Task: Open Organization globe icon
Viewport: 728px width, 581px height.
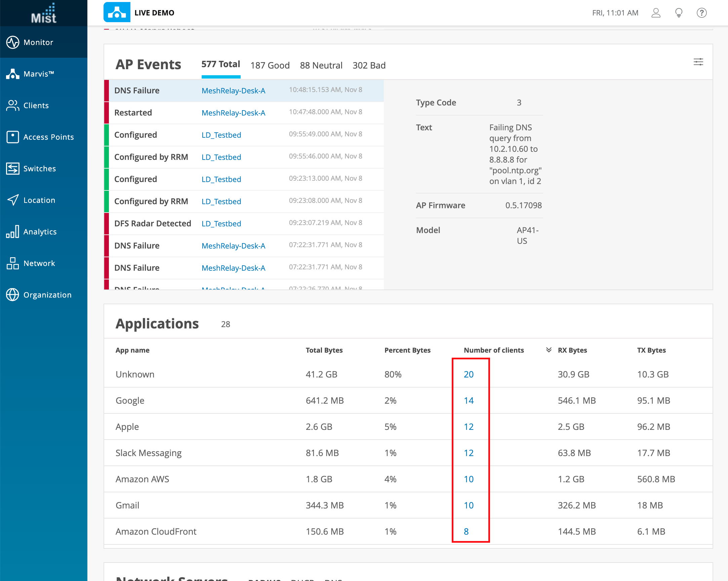Action: 12,295
